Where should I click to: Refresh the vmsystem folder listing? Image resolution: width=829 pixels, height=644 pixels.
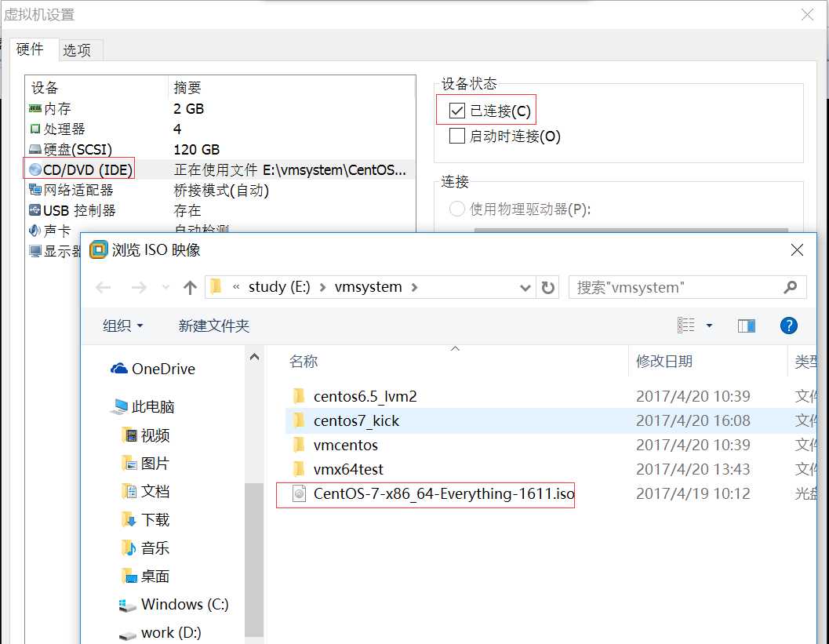pos(547,288)
